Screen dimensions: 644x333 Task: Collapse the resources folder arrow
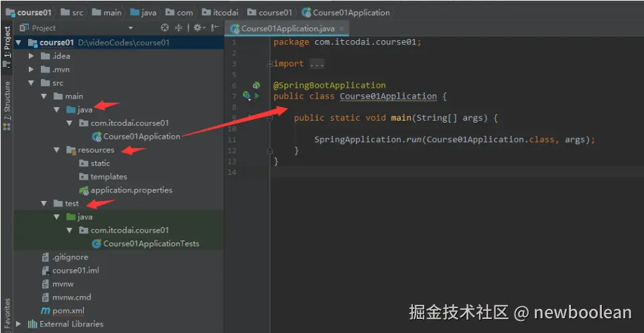(57, 150)
